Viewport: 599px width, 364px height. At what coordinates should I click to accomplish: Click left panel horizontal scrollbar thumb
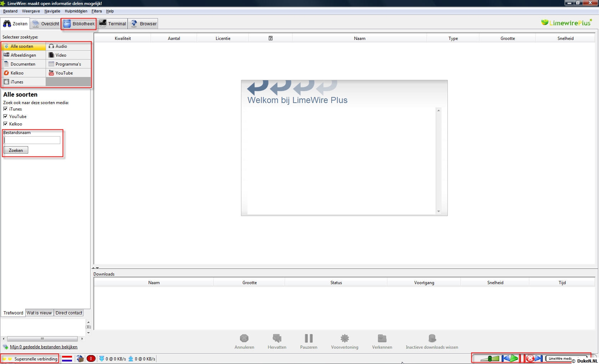point(42,339)
